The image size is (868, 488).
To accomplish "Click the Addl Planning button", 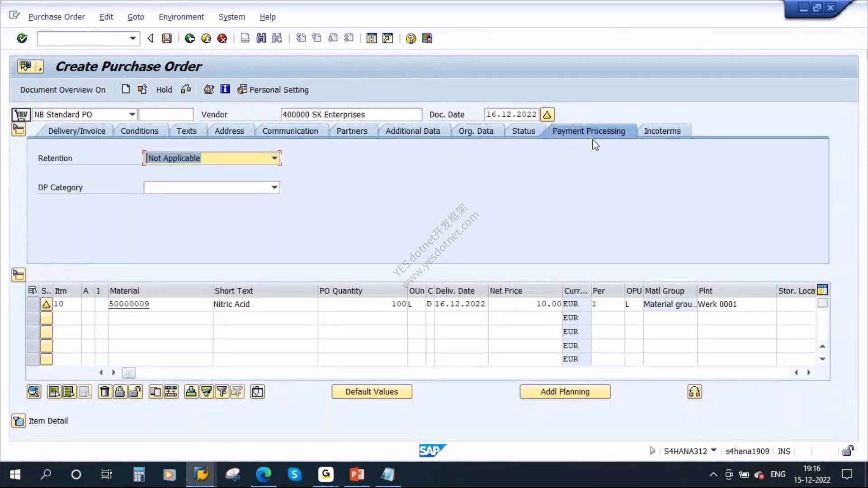I will (565, 392).
